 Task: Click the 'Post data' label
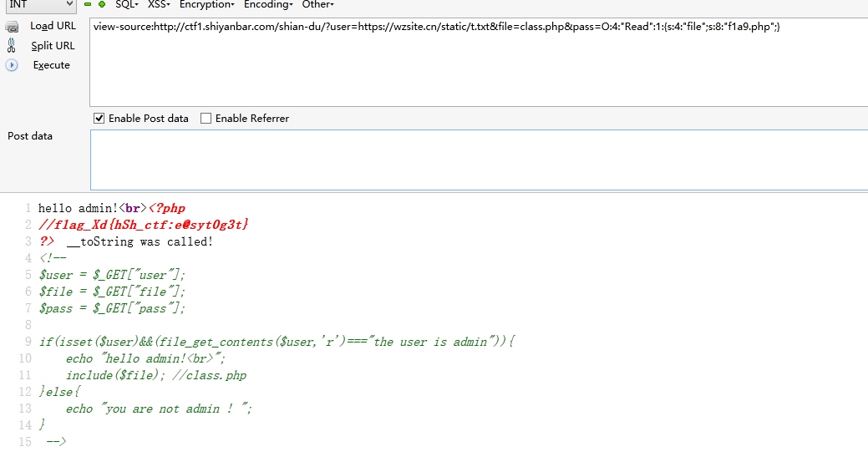[30, 136]
